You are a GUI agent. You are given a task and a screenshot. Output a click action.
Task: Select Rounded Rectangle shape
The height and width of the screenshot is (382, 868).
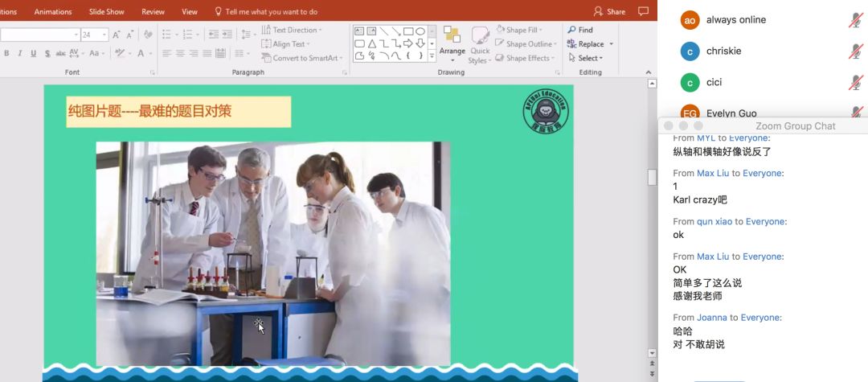[x=359, y=43]
